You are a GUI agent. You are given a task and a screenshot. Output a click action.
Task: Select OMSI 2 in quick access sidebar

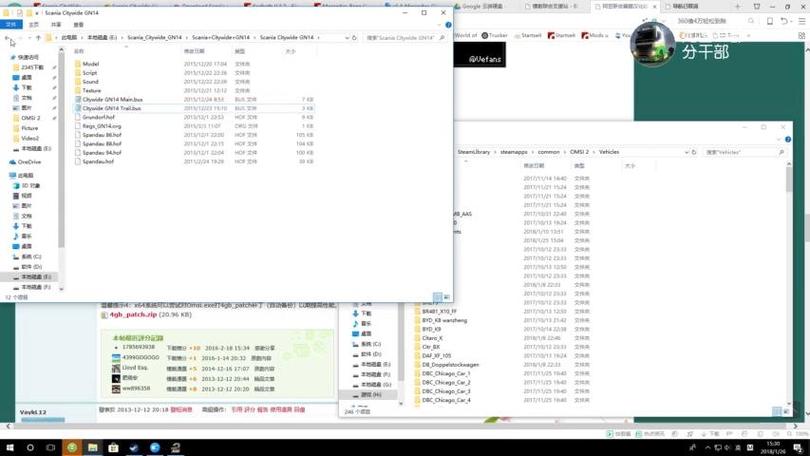30,118
